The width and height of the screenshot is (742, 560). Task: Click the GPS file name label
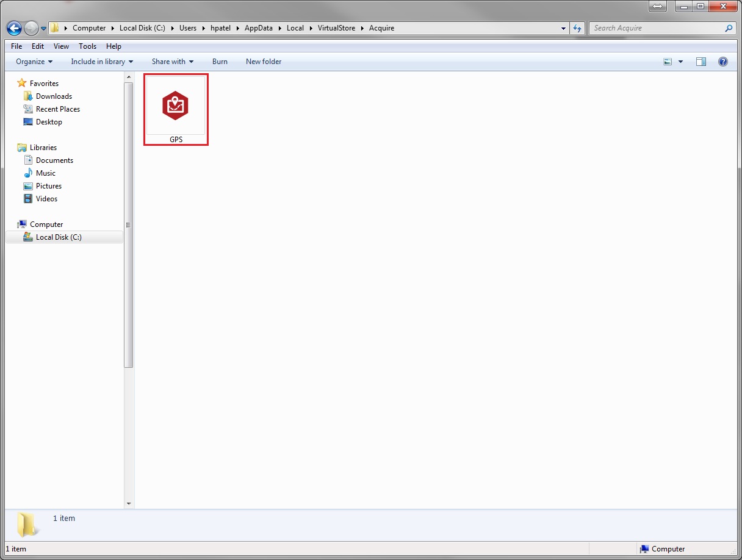176,140
